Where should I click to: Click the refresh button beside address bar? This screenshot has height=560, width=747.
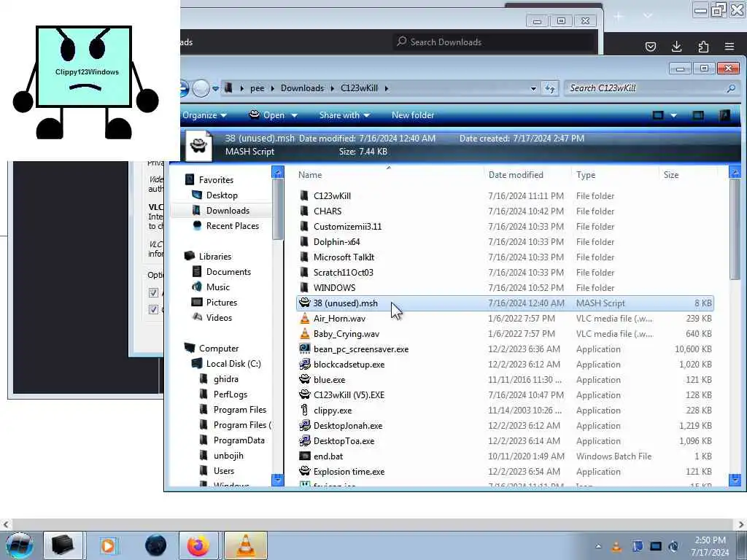pyautogui.click(x=550, y=88)
